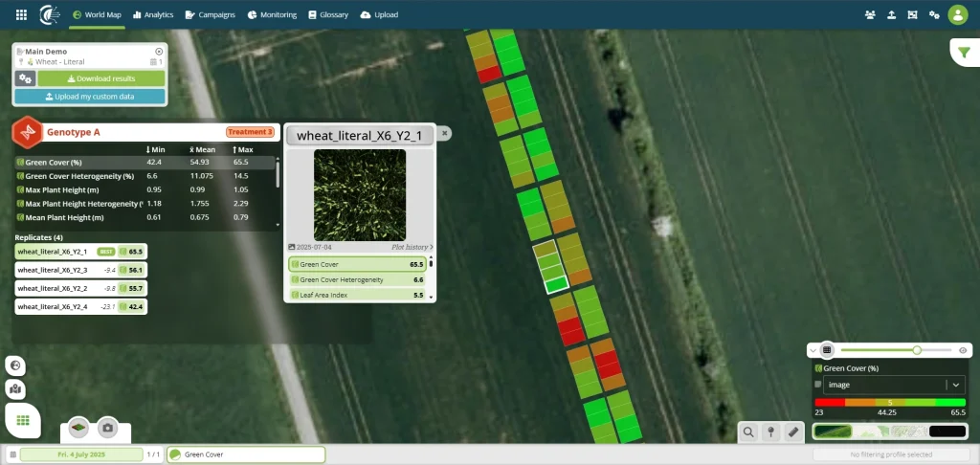Sort by the Max column header

pos(242,149)
